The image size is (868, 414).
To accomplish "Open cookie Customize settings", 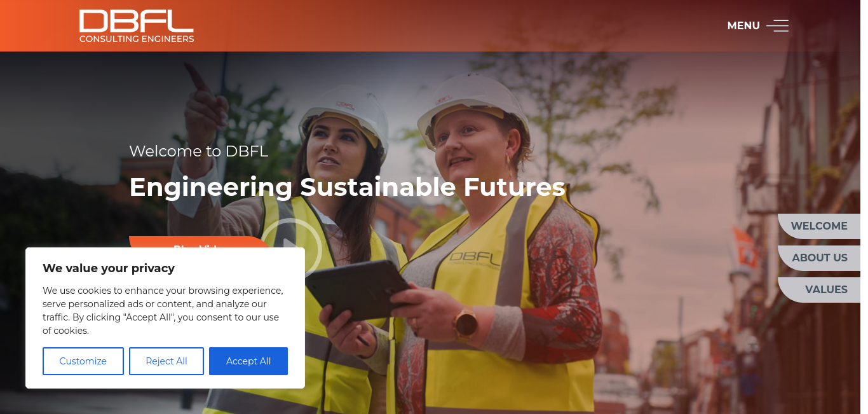I will pyautogui.click(x=83, y=361).
